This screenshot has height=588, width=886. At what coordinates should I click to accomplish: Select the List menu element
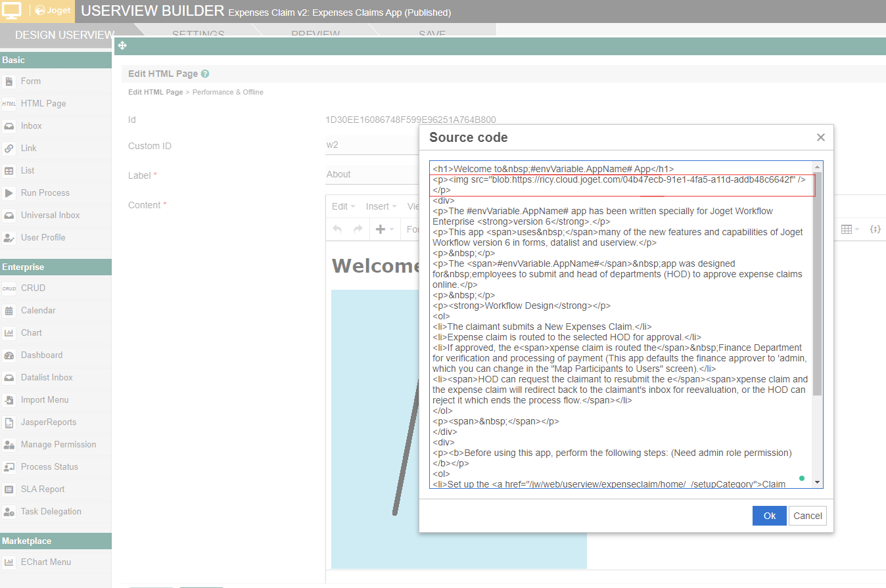(56, 171)
